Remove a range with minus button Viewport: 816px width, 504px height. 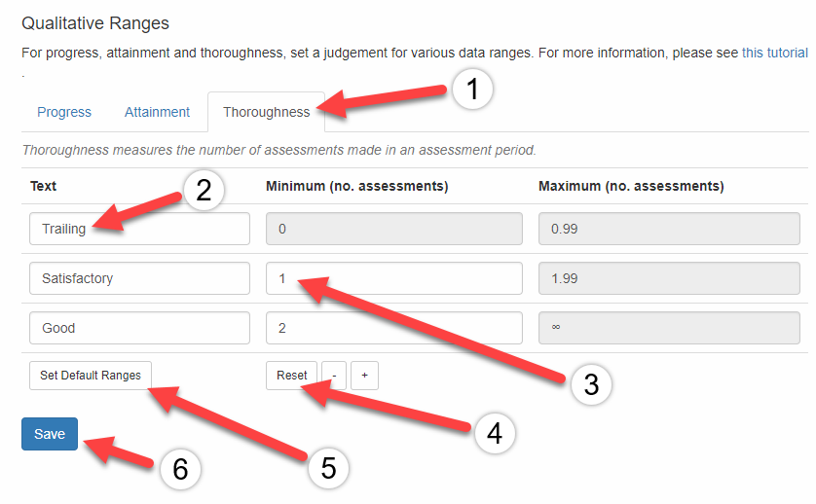coord(333,376)
